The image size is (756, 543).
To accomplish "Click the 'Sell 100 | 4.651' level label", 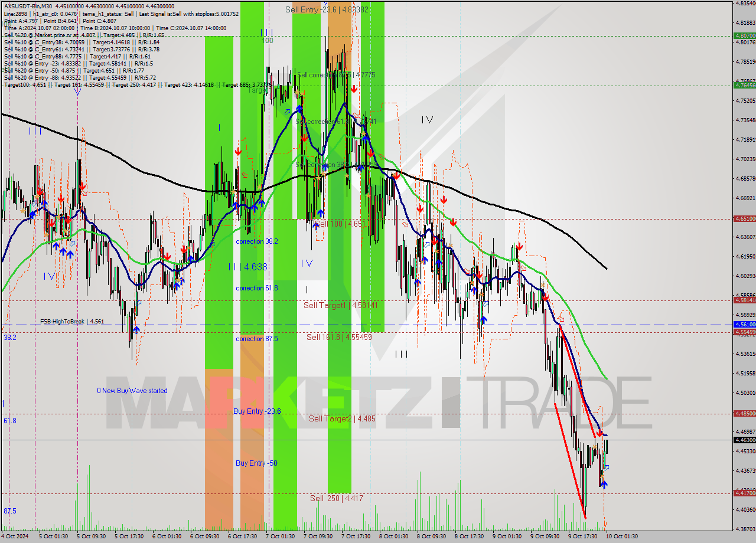I will 340,224.
